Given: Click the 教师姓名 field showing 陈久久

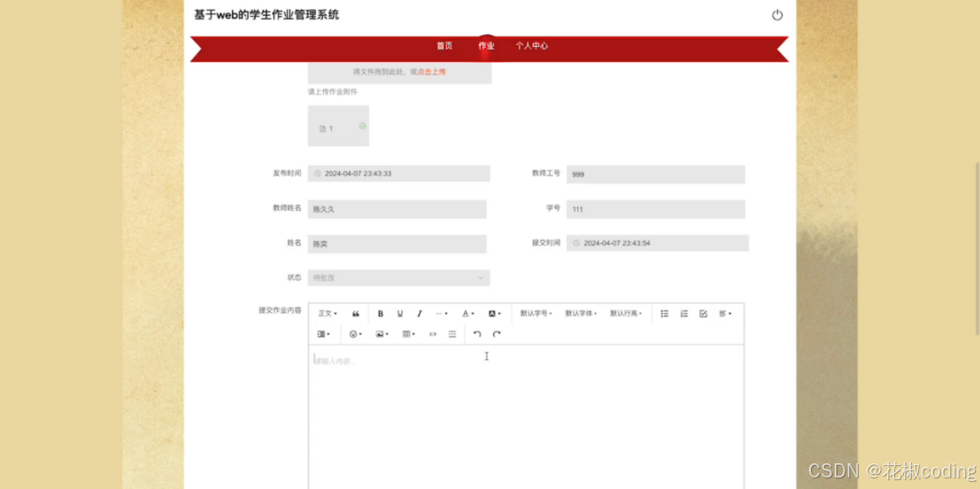Looking at the screenshot, I should (x=397, y=209).
